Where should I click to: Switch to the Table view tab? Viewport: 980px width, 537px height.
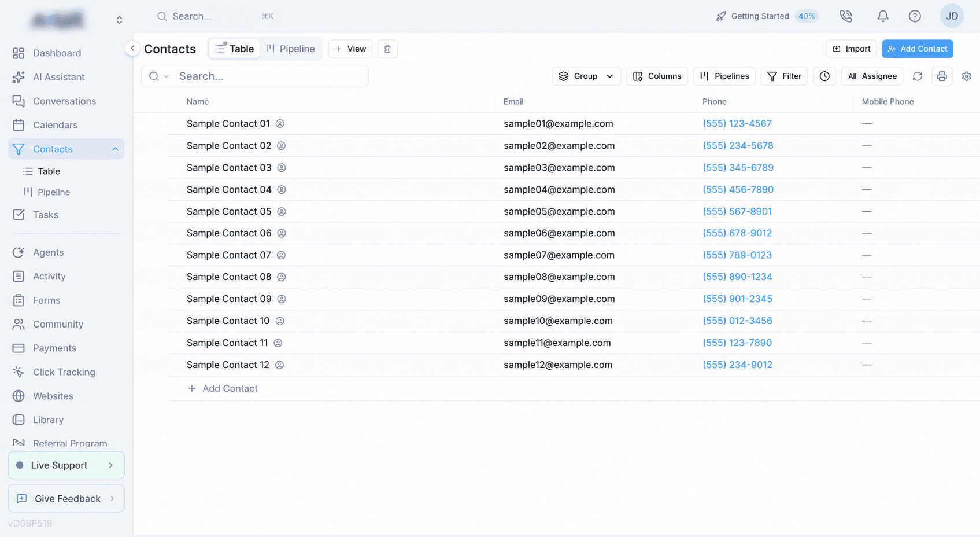(x=234, y=49)
